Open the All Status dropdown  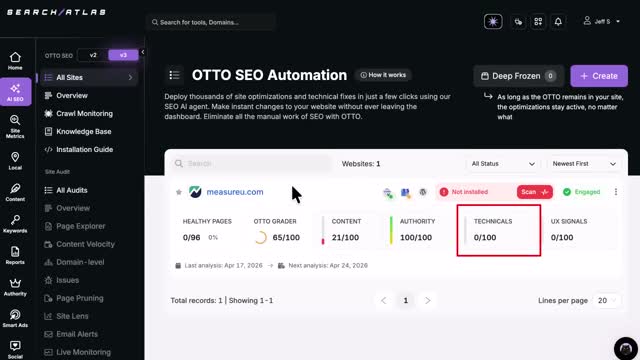coord(503,164)
